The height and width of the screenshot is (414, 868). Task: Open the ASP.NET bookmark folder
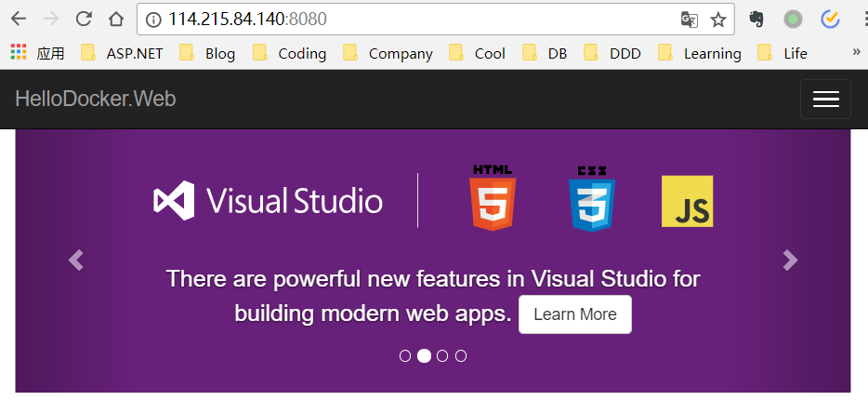[122, 53]
